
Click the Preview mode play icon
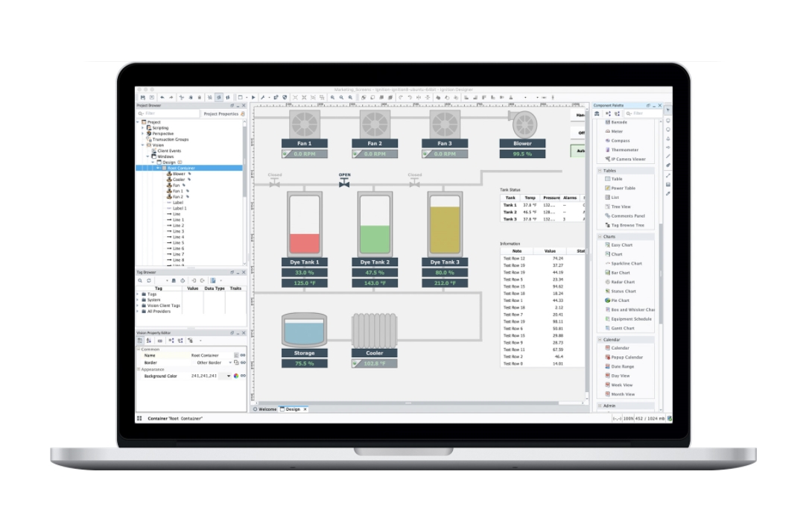coord(253,98)
